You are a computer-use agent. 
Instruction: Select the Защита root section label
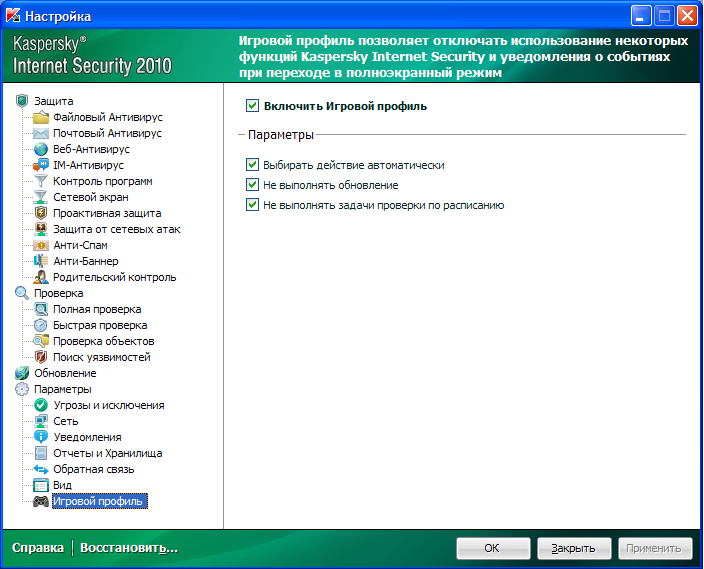(x=53, y=101)
